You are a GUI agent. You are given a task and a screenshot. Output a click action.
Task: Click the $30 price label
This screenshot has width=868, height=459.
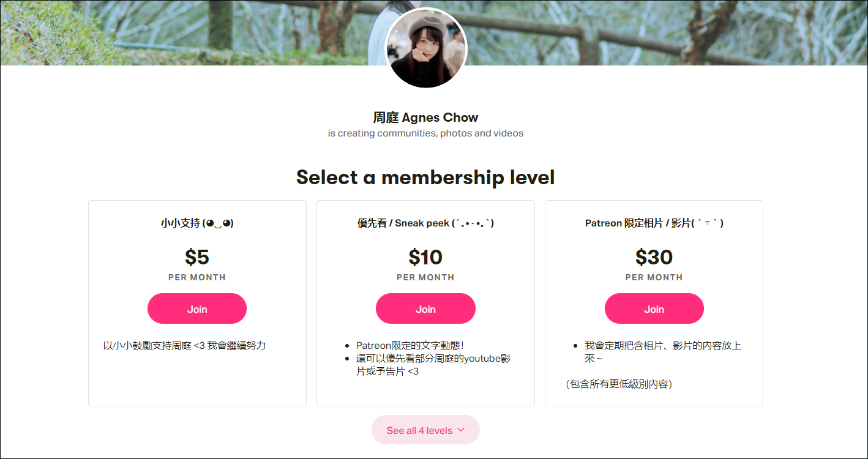pos(654,257)
